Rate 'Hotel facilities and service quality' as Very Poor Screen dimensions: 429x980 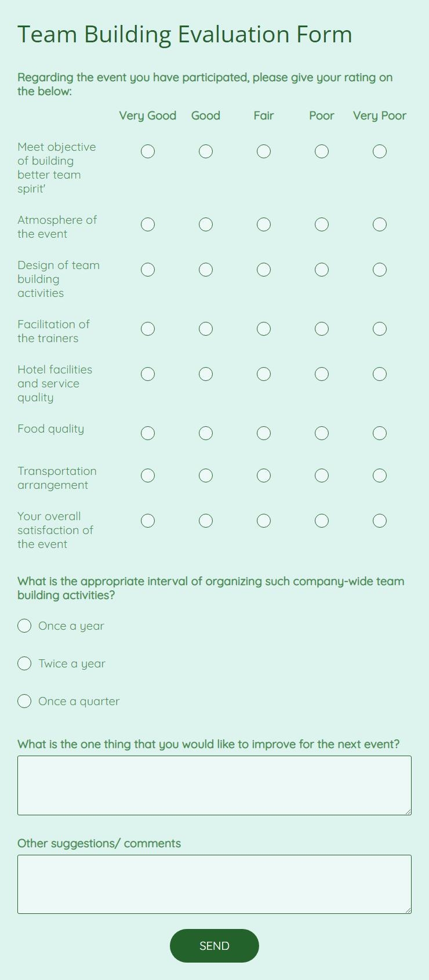click(380, 374)
